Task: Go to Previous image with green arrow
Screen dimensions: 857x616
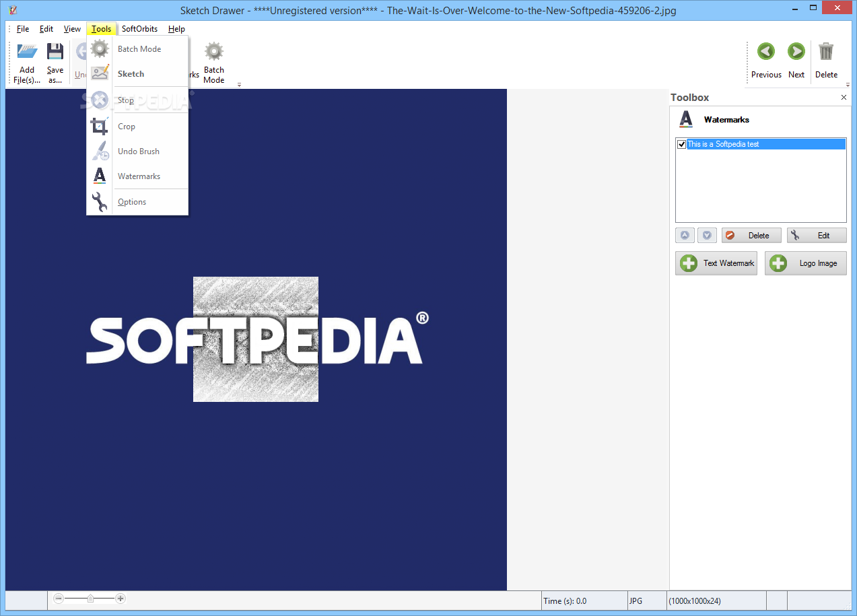Action: pyautogui.click(x=766, y=51)
